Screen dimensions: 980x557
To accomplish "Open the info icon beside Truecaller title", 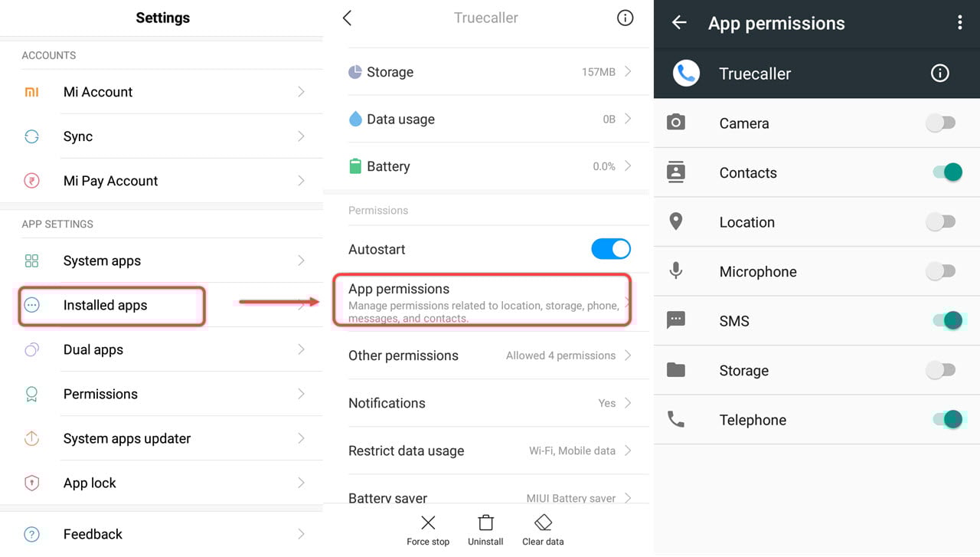I will click(x=626, y=18).
